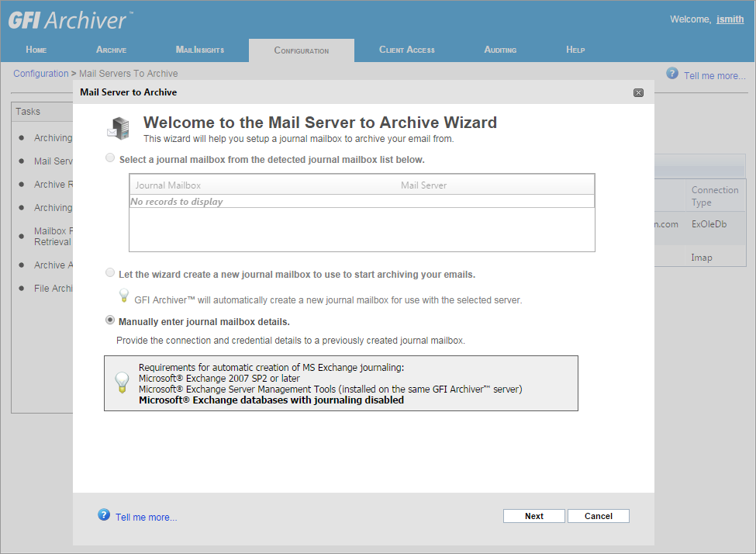Click the GFI Archiver logo
Image resolution: width=756 pixels, height=554 pixels.
click(x=70, y=19)
